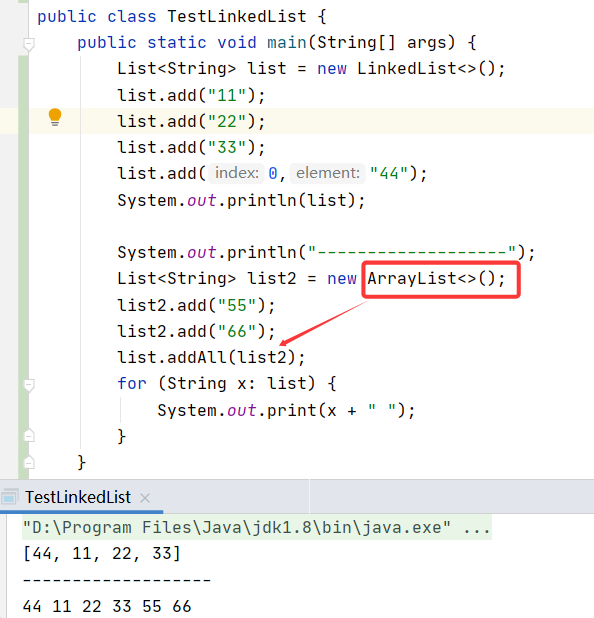The height and width of the screenshot is (618, 594).
Task: Collapse the main method fold marker
Action: point(29,44)
